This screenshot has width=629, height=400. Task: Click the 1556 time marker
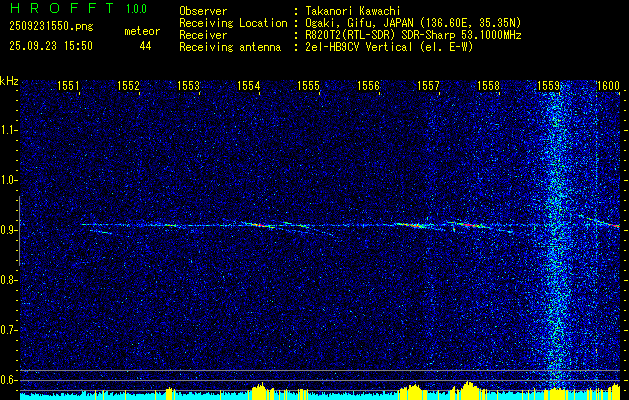[x=368, y=85]
